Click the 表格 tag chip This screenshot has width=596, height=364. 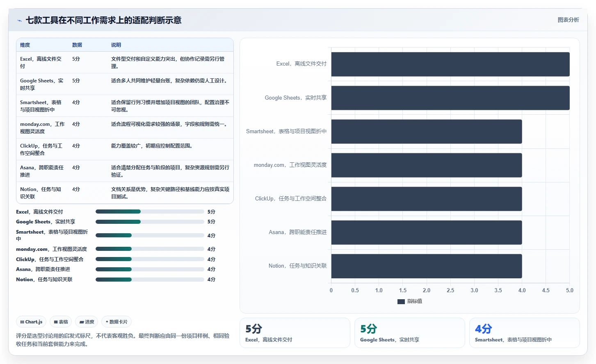point(61,322)
